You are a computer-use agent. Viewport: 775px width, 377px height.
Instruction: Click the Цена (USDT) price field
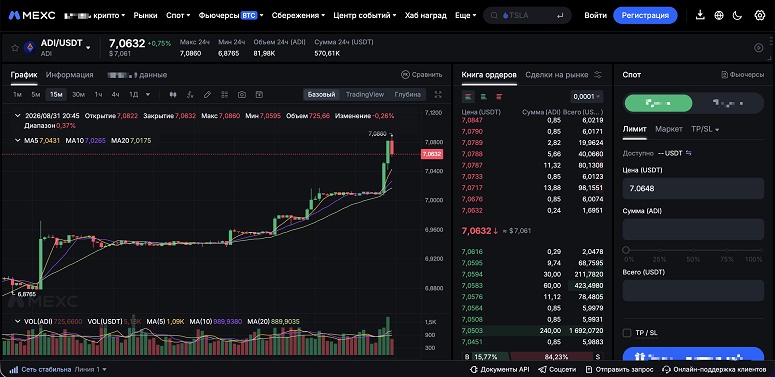click(x=693, y=188)
